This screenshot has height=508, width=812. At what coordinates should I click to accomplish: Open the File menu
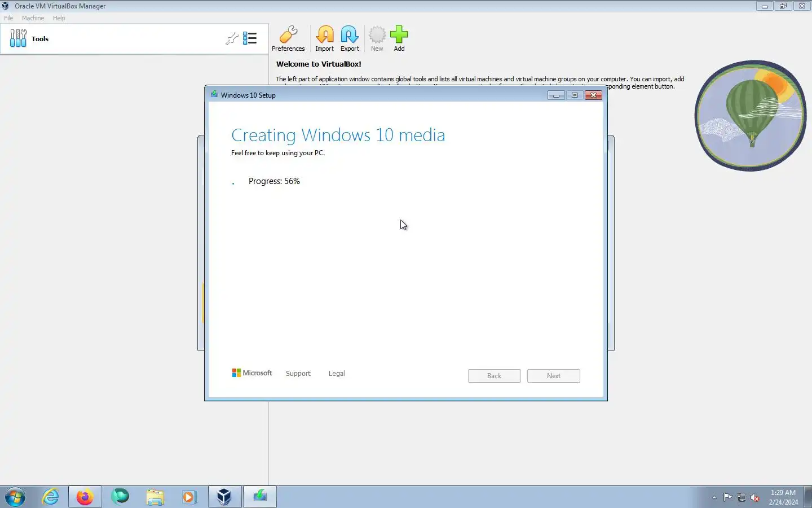pyautogui.click(x=8, y=18)
